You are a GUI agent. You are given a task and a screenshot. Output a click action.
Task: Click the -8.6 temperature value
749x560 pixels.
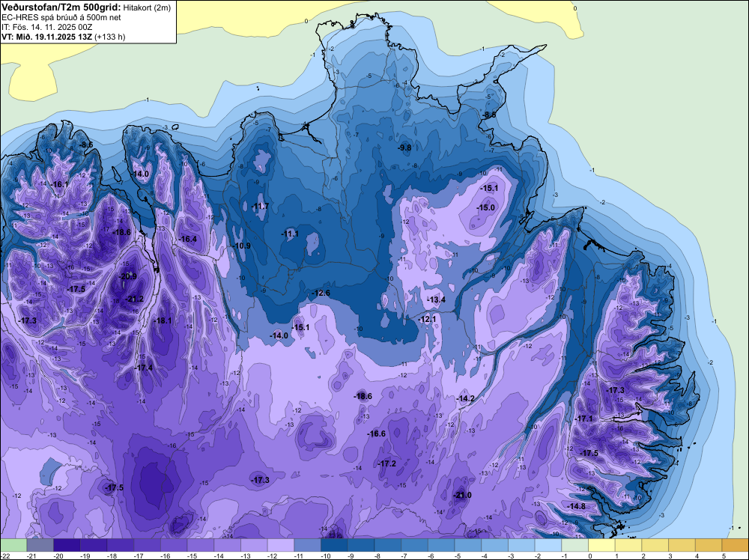pos(85,144)
